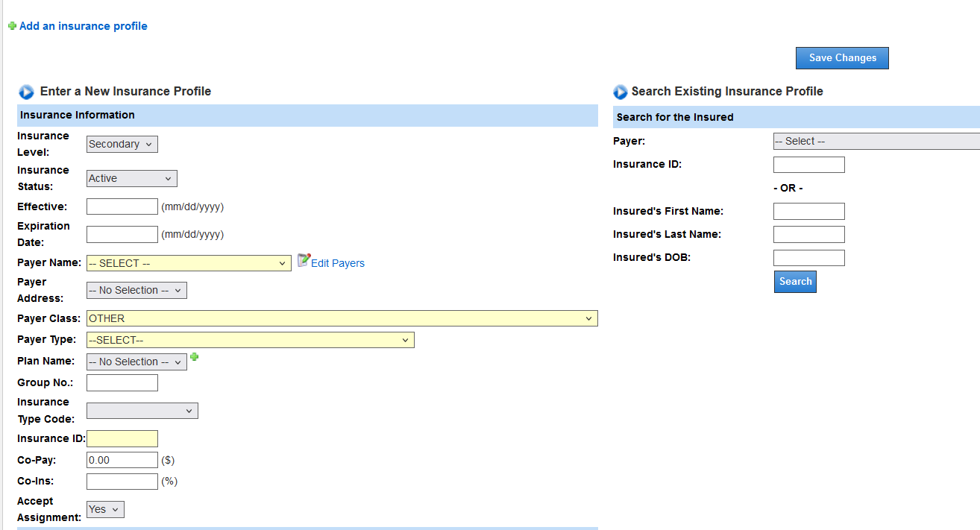Screen dimensions: 980x530
Task: Open the Payer Type dropdown
Action: 250,341
